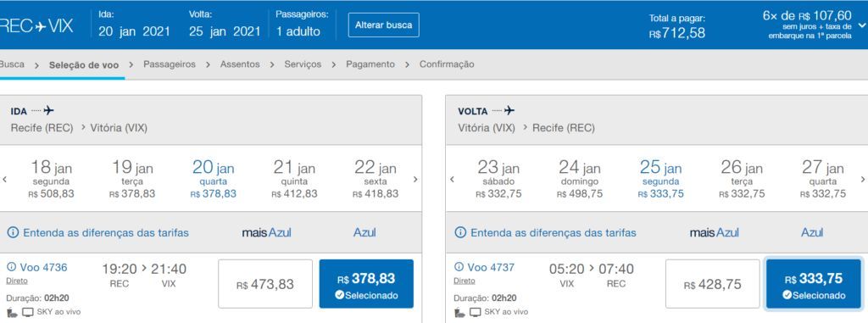Choose the 26 jan terça return date
868x323 pixels.
click(742, 179)
